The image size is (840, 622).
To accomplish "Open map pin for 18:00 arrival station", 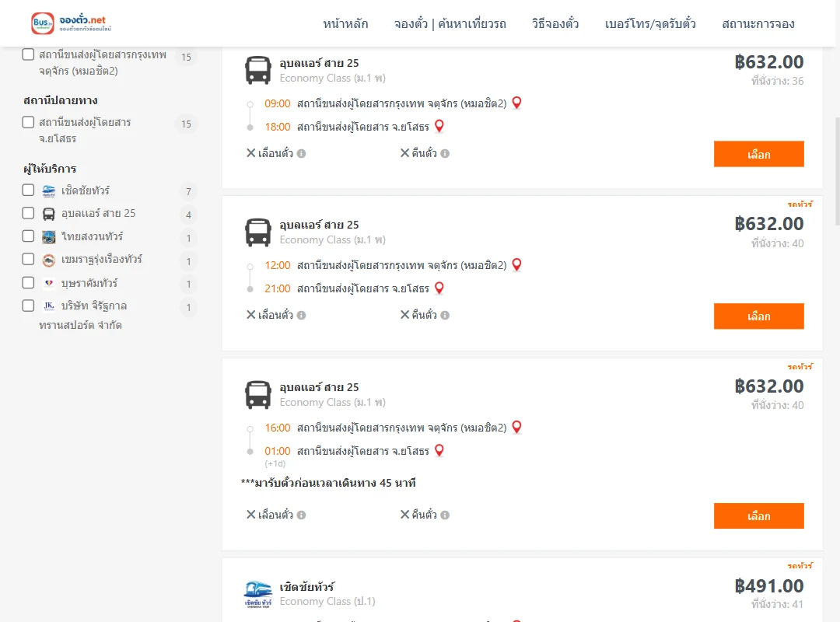I will tap(439, 127).
